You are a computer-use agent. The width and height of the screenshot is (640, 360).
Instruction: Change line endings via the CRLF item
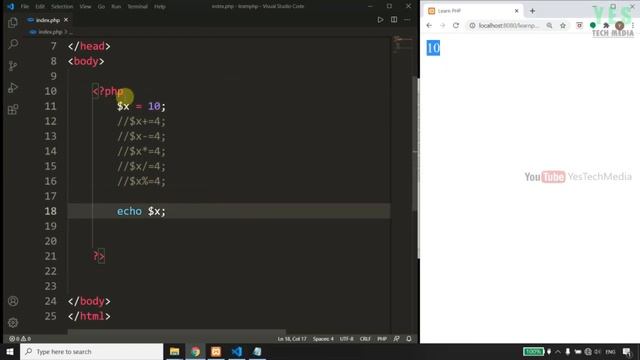click(x=365, y=339)
